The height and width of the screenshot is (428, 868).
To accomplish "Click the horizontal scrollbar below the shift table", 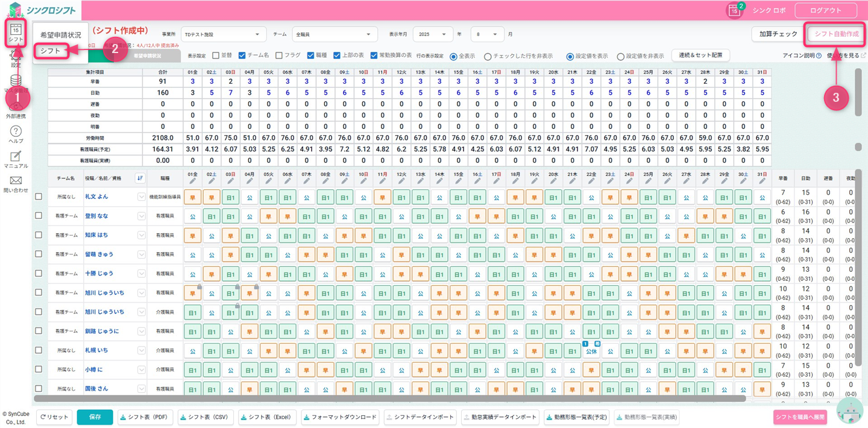I will tap(389, 398).
